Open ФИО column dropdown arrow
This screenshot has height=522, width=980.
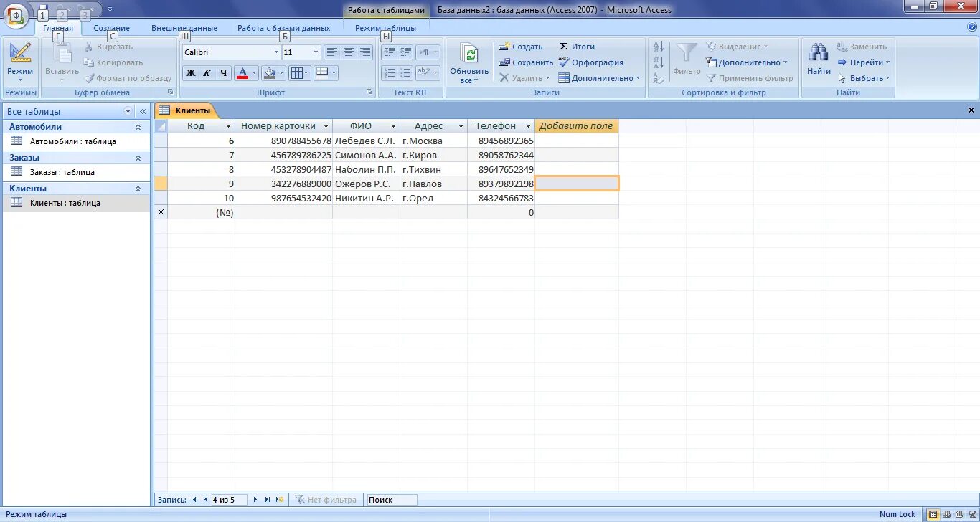point(393,126)
